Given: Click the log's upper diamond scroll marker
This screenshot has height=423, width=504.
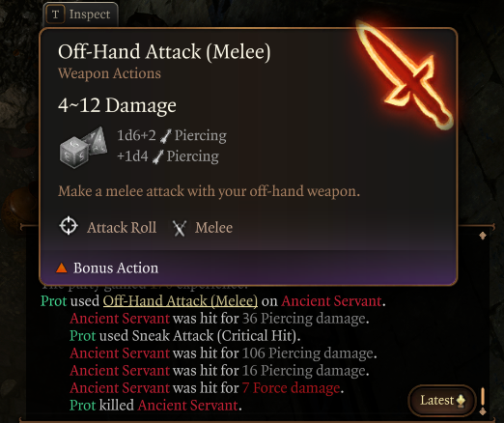Looking at the screenshot, I should pos(483,236).
